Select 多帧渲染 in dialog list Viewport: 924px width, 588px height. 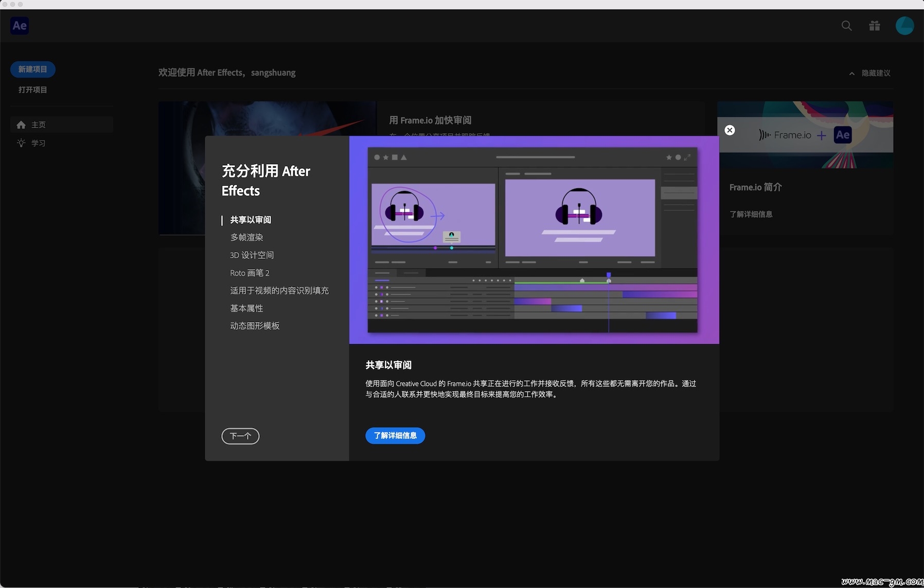click(x=246, y=237)
